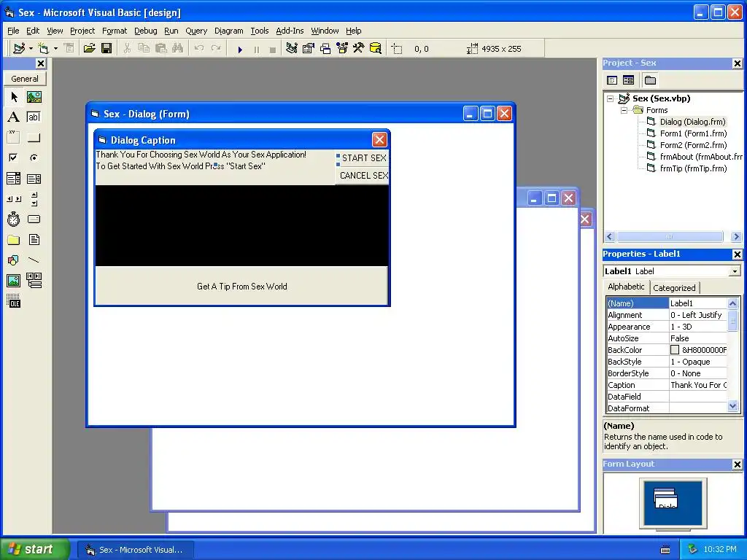Click the General toolbox tab
Viewport: 747px width, 560px height.
[25, 79]
